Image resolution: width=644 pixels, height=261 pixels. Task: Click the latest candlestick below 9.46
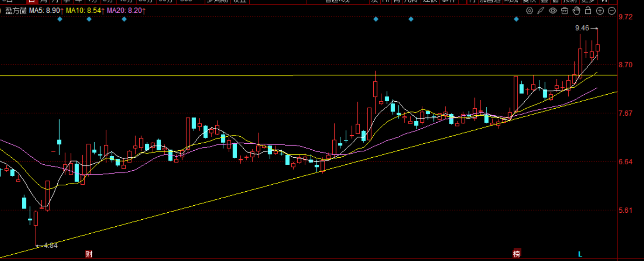(x=598, y=48)
